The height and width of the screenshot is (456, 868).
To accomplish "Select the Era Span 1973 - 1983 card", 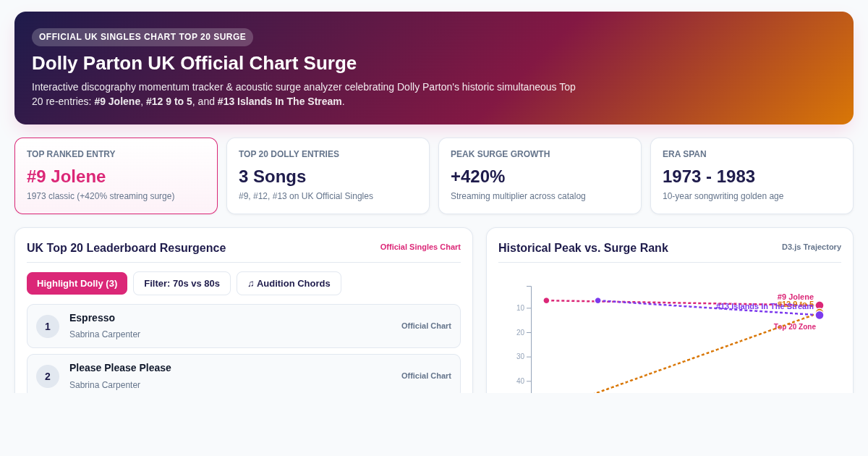I will 752,176.
